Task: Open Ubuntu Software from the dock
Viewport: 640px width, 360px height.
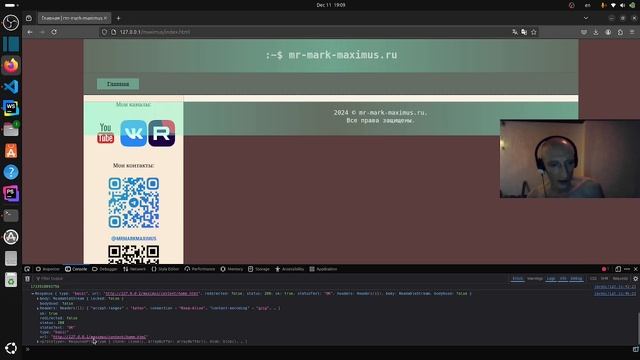Action: (x=11, y=151)
